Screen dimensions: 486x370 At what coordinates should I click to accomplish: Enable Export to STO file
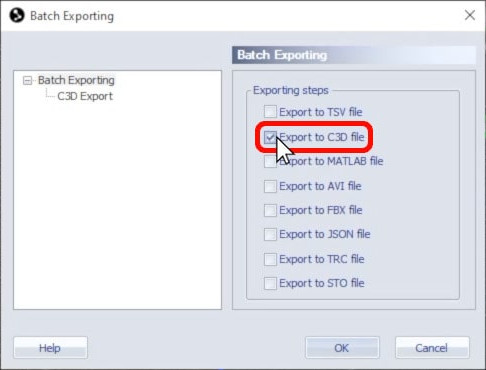(x=270, y=283)
